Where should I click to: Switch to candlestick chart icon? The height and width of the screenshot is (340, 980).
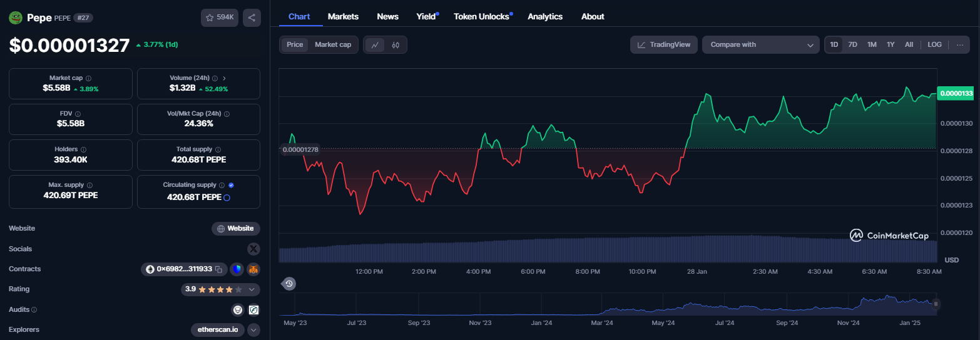(x=396, y=45)
